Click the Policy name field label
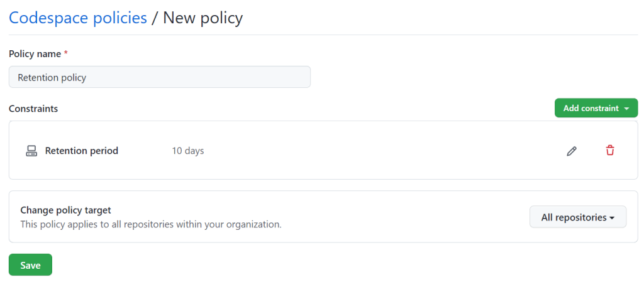 (35, 54)
